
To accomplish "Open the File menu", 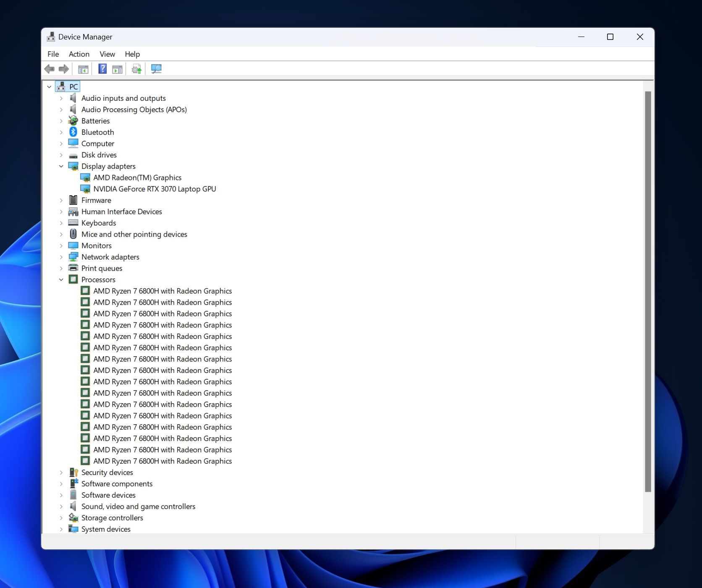I will (53, 54).
